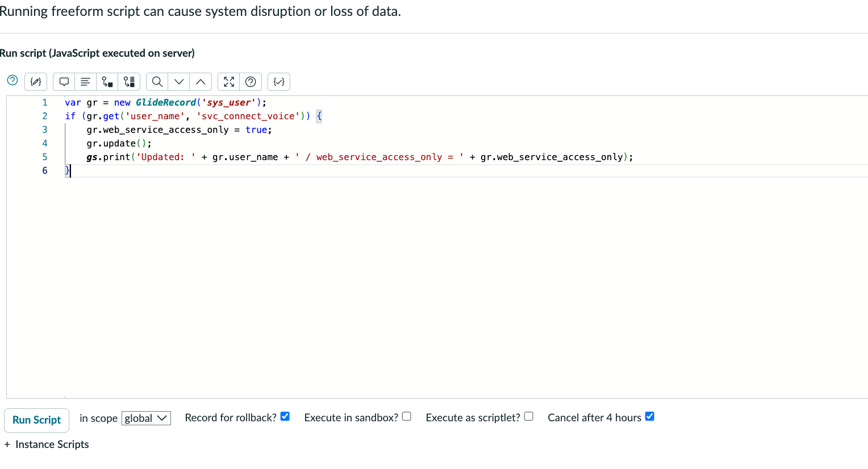Click the replace icon with single square

click(107, 82)
